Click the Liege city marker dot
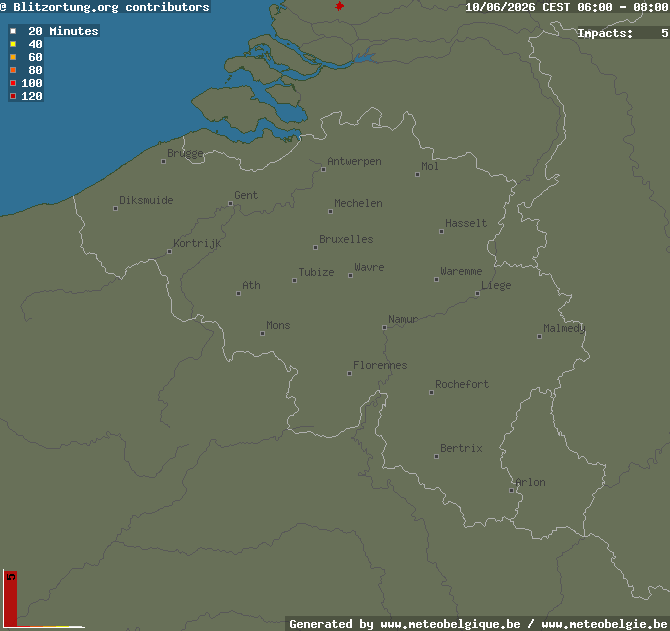Viewport: 670px width, 631px height. (477, 293)
